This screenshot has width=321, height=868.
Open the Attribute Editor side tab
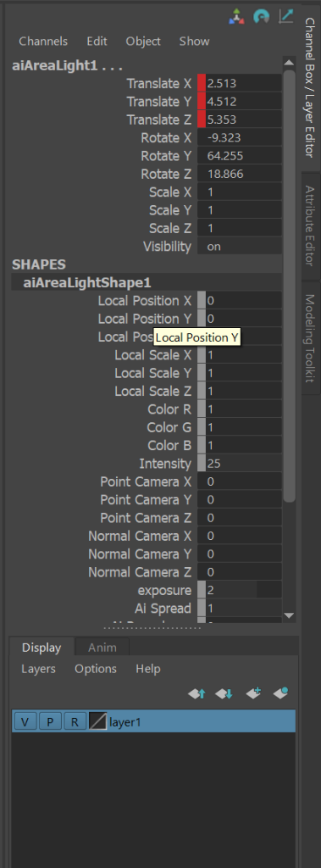tap(310, 225)
